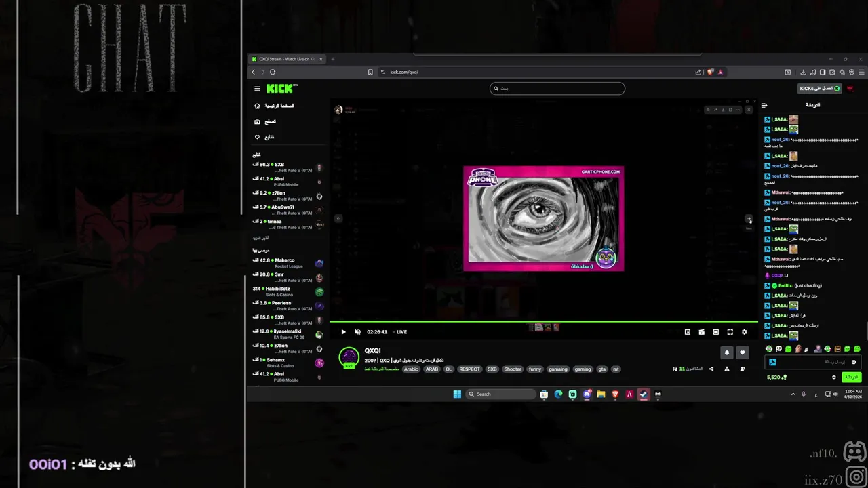This screenshot has height=488, width=868.
Task: Open AbuSwe7l channel in sidebar
Action: click(288, 210)
